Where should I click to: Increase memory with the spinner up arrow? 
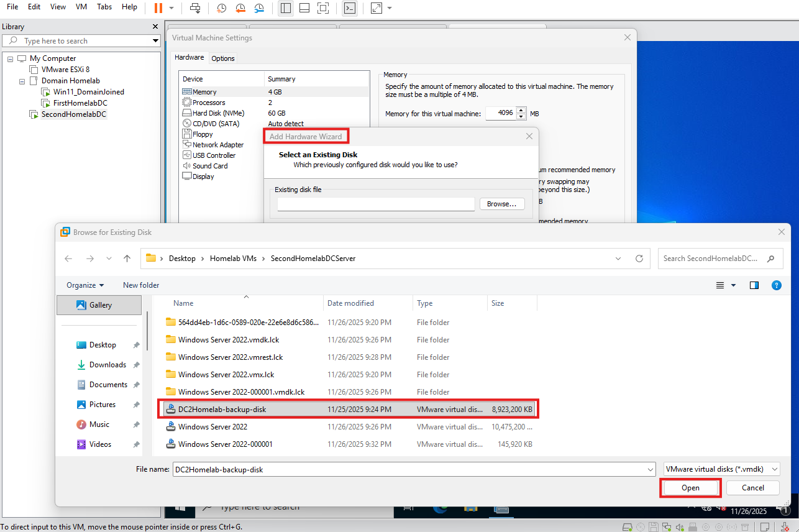coord(521,111)
